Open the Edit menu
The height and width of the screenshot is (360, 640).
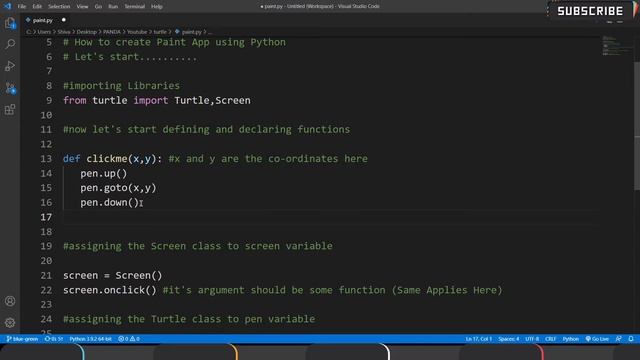37,7
